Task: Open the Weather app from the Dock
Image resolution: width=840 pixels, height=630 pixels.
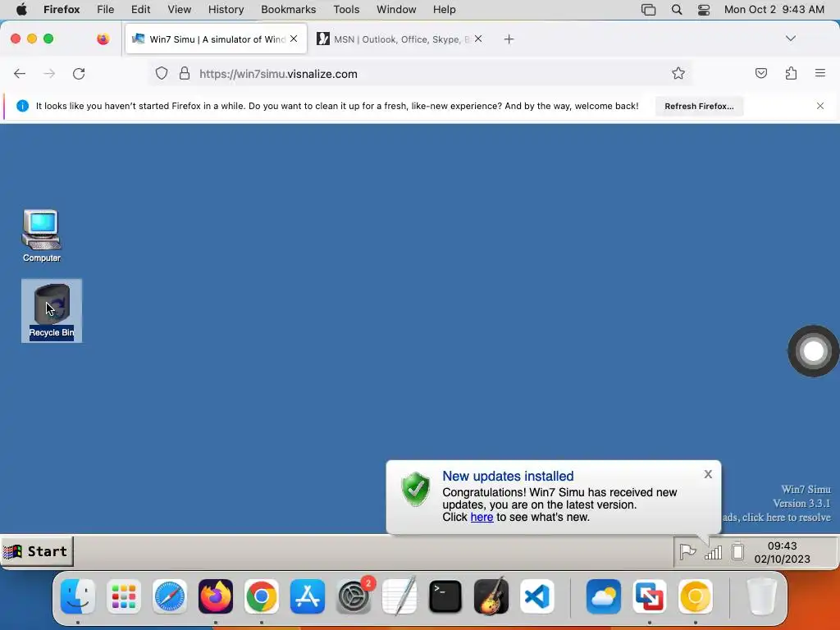Action: pyautogui.click(x=603, y=596)
